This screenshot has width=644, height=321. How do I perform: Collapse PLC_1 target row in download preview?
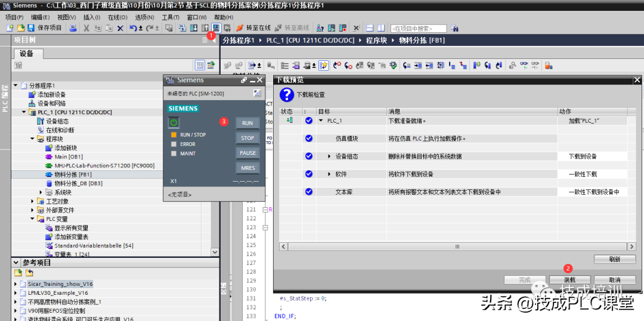pyautogui.click(x=321, y=121)
